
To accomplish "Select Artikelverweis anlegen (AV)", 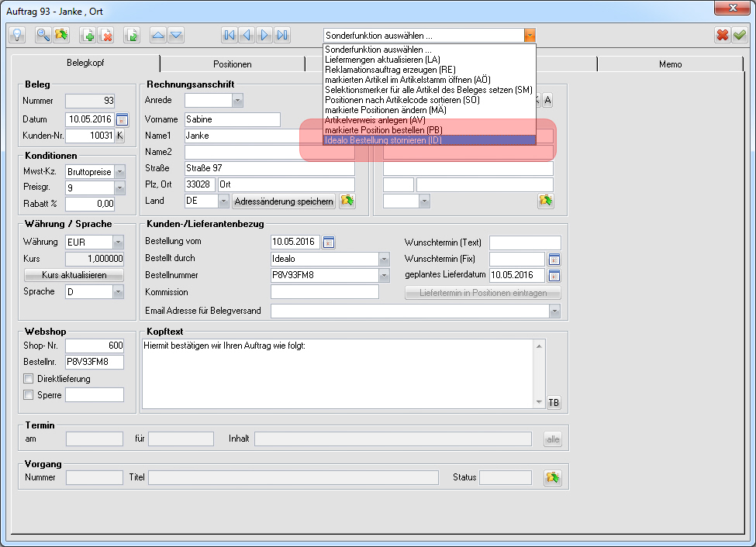I will (x=429, y=120).
